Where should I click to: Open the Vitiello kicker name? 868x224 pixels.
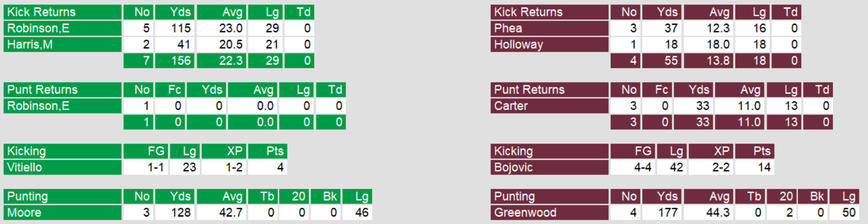point(25,167)
